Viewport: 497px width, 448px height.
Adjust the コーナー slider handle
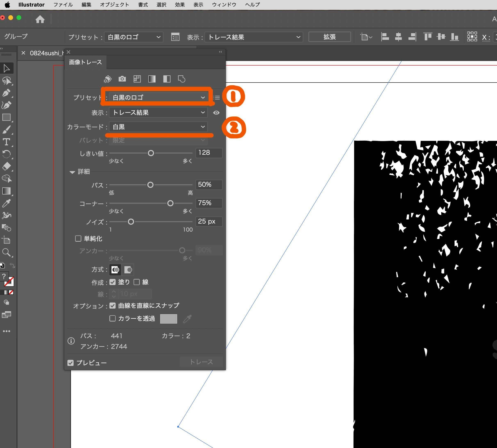click(x=170, y=203)
